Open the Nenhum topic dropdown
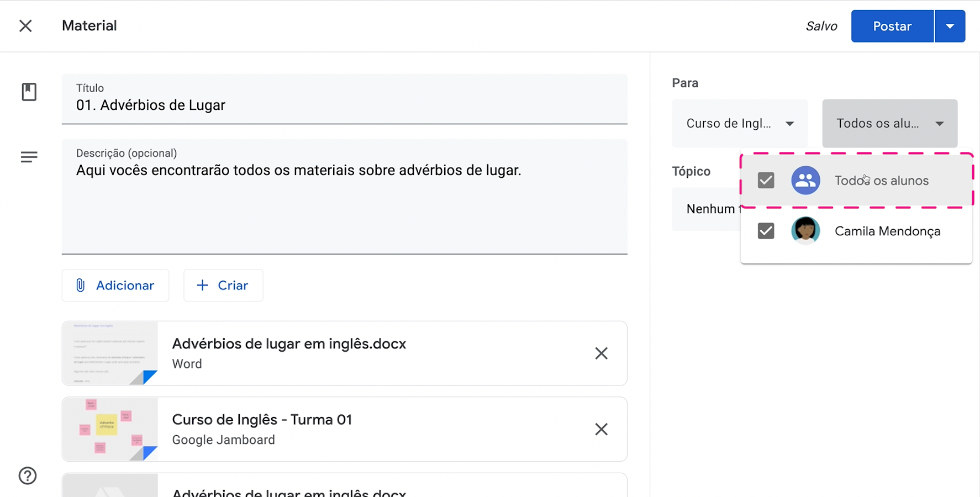 (x=706, y=209)
